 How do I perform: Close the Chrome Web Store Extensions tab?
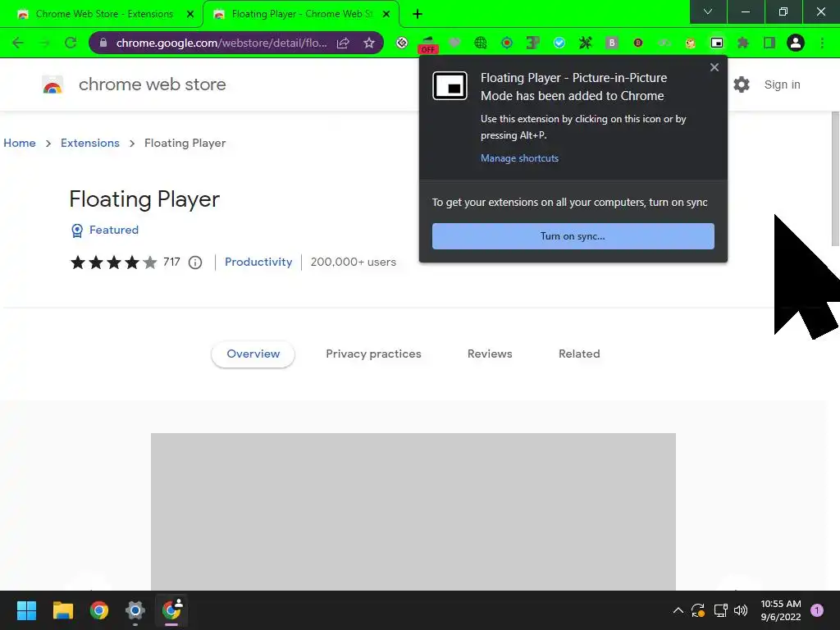click(x=190, y=15)
